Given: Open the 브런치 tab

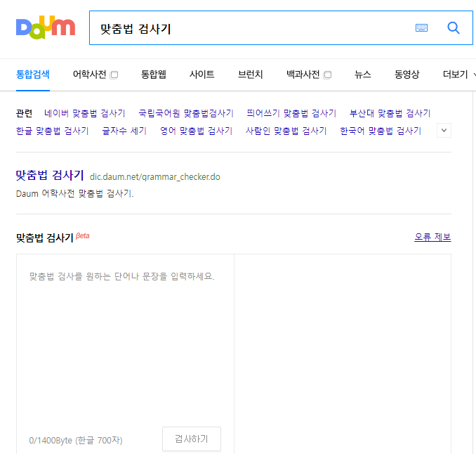Looking at the screenshot, I should coord(251,74).
